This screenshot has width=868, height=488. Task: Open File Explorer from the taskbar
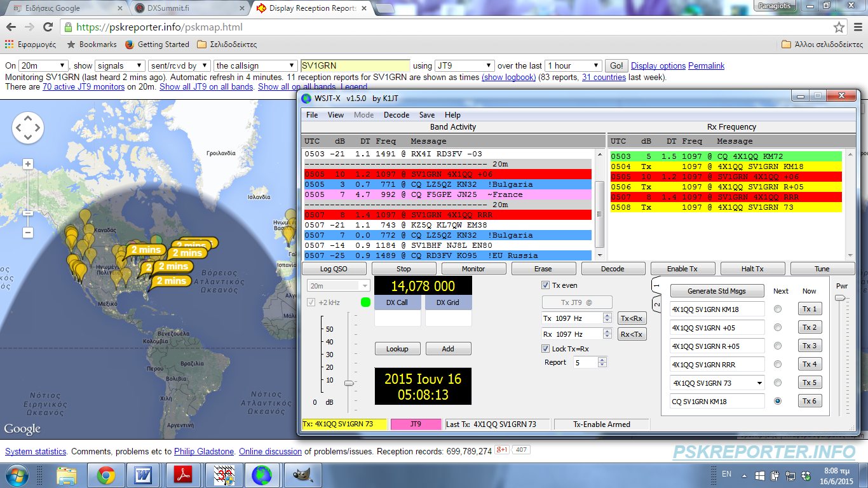(66, 475)
